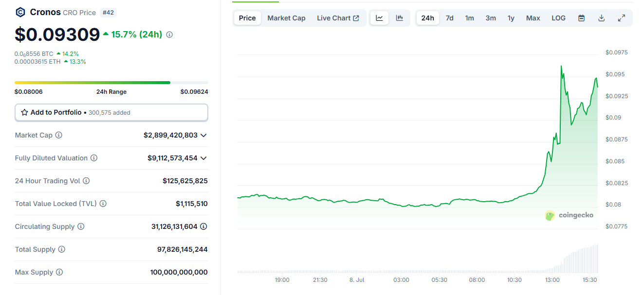Click the 300,575 added text
The image size is (644, 295).
[x=110, y=113]
